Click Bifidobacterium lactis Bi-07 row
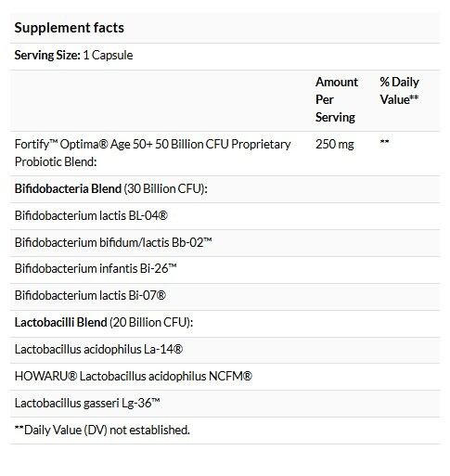450x476 pixels. pyautogui.click(x=225, y=297)
